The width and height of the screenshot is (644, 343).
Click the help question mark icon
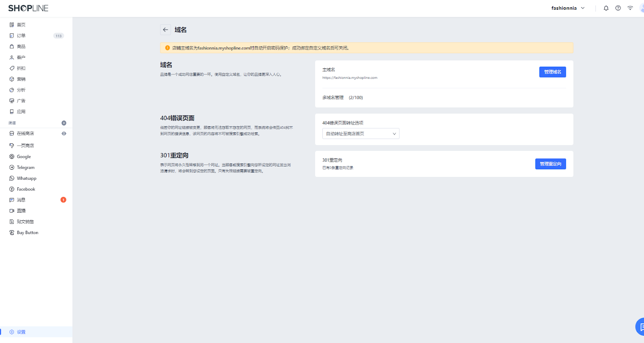(x=618, y=8)
